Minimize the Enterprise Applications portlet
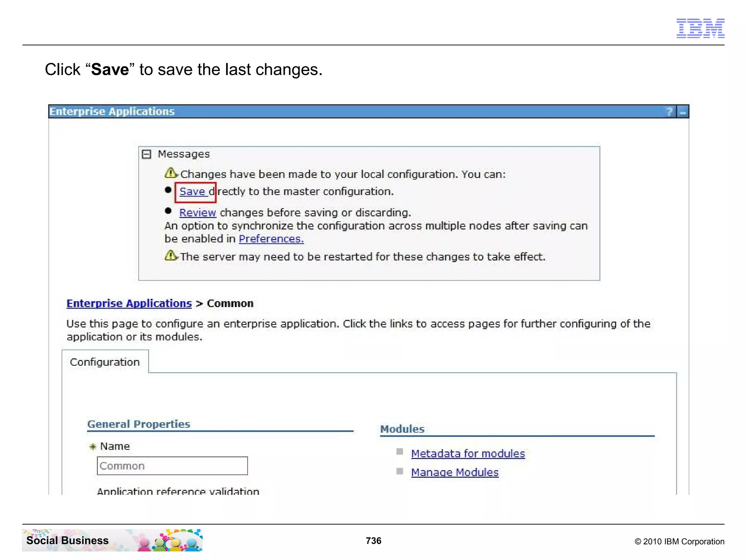The width and height of the screenshot is (747, 560). [x=683, y=112]
